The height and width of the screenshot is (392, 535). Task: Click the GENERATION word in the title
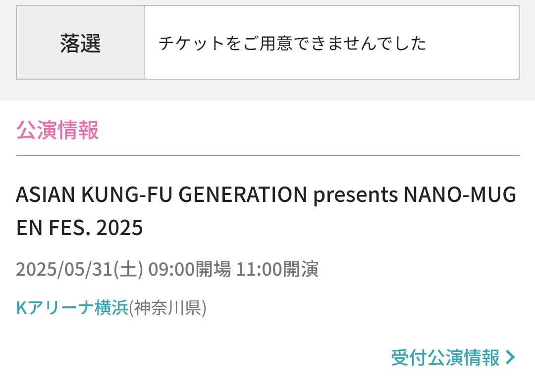tap(243, 195)
